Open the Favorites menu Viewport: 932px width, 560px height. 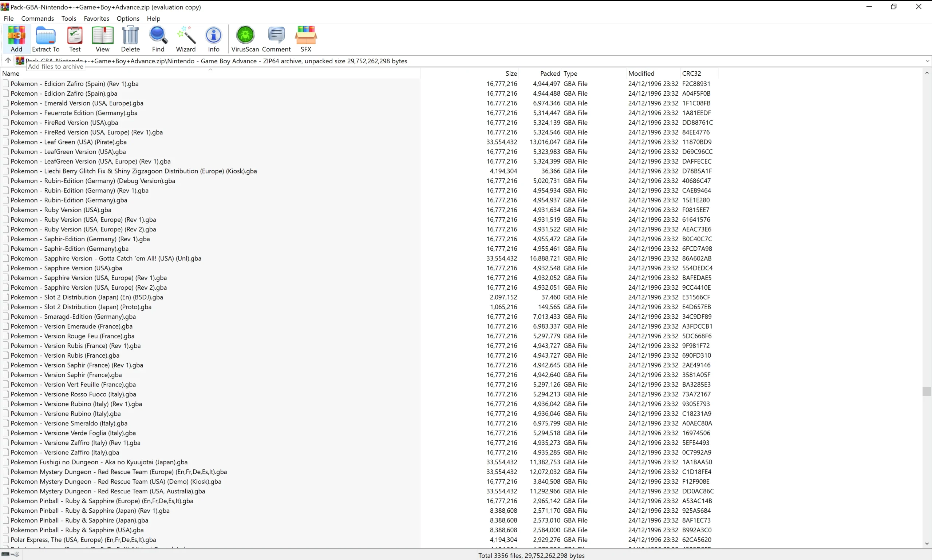pyautogui.click(x=96, y=18)
